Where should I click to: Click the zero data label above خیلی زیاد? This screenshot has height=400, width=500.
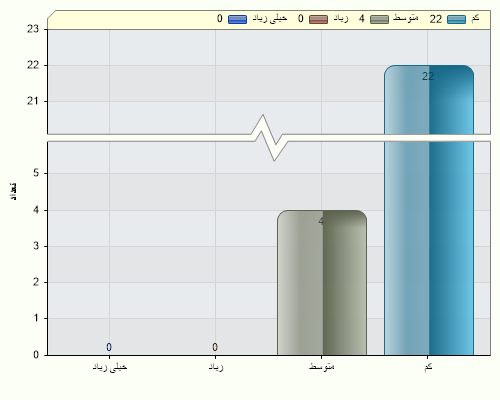pos(109,347)
